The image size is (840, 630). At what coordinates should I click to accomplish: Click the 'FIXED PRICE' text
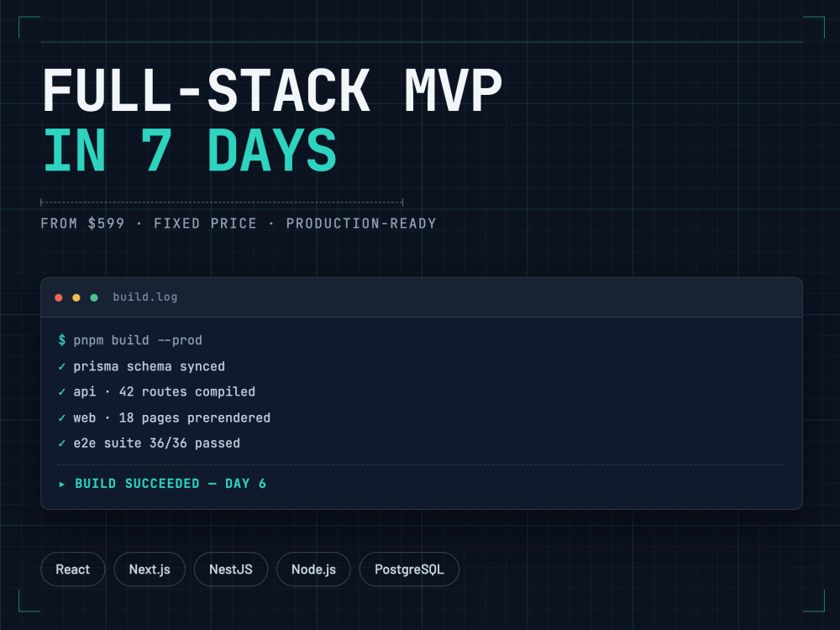205,223
